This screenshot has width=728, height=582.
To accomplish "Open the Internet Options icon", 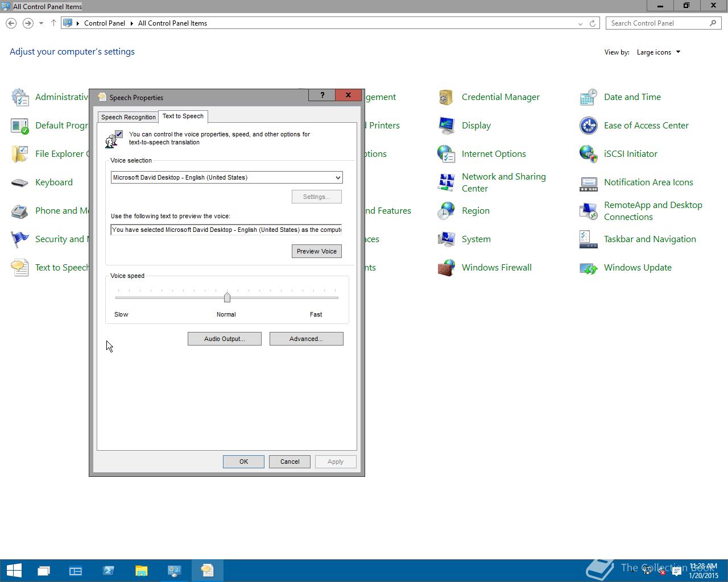I will (x=446, y=154).
